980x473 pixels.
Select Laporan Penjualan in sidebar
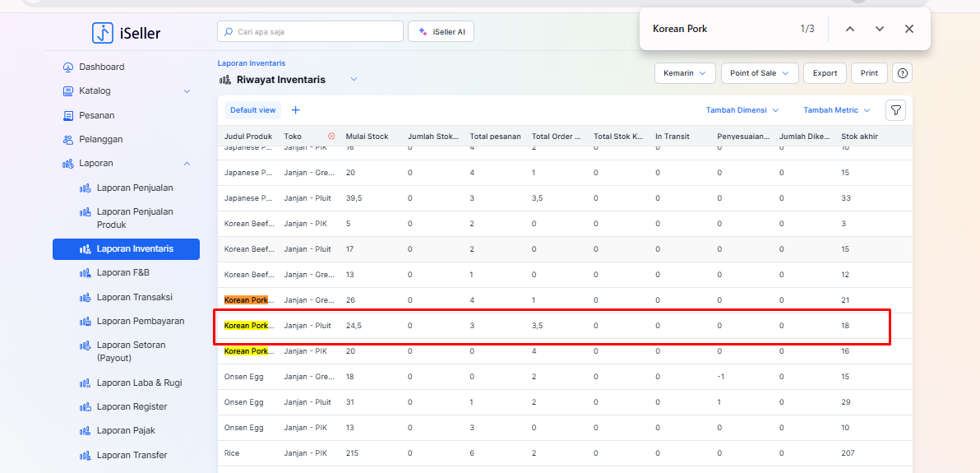[x=135, y=188]
